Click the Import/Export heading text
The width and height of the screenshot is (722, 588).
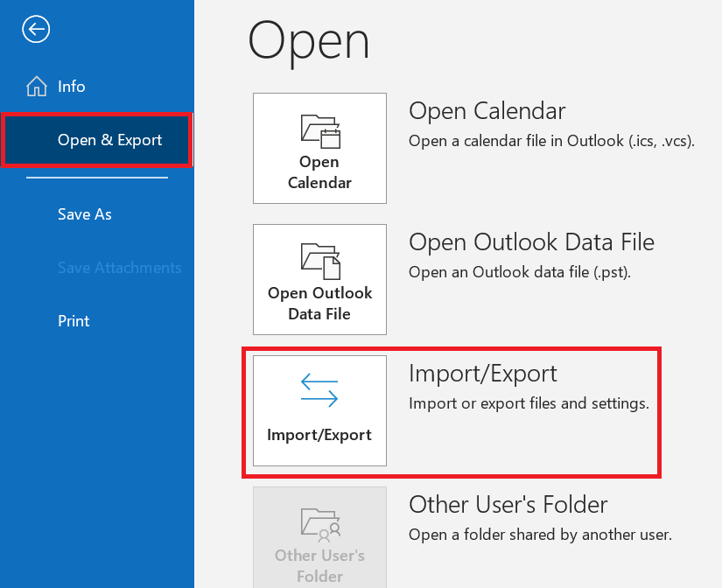[x=483, y=374]
